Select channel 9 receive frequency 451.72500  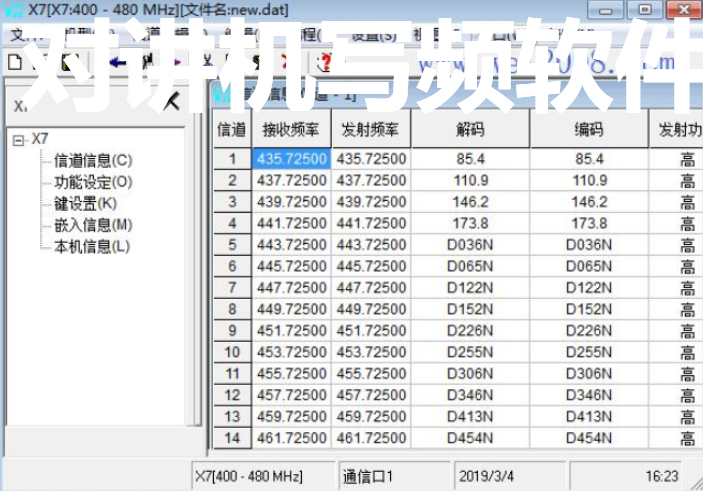click(x=291, y=330)
